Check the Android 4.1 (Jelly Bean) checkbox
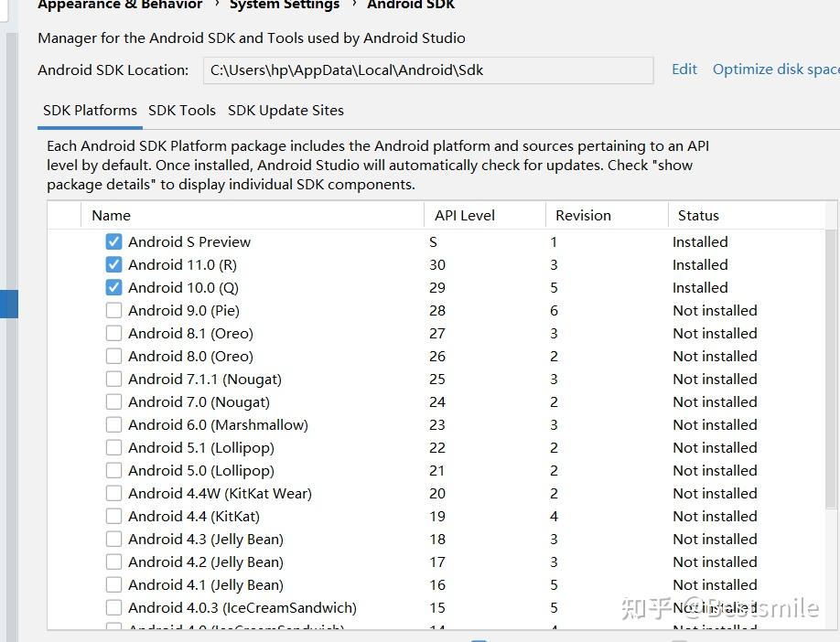Viewport: 840px width, 642px height. 113,584
